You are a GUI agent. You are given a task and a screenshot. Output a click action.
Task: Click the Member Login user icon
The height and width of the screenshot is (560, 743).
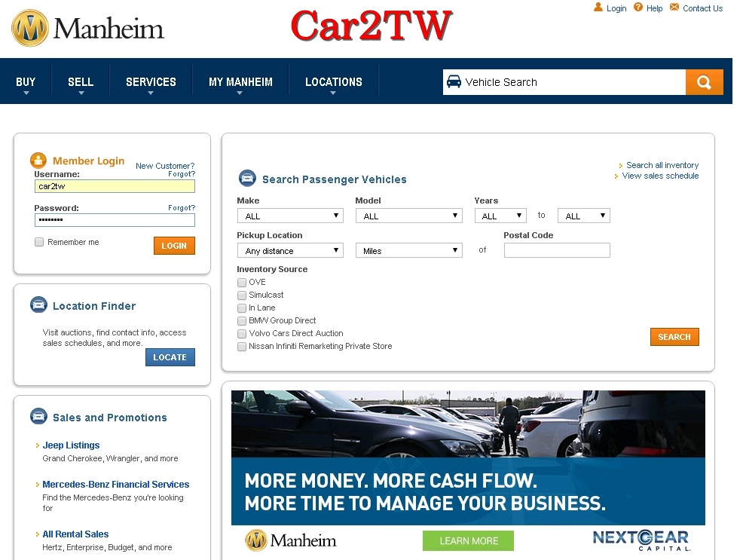[x=38, y=161]
